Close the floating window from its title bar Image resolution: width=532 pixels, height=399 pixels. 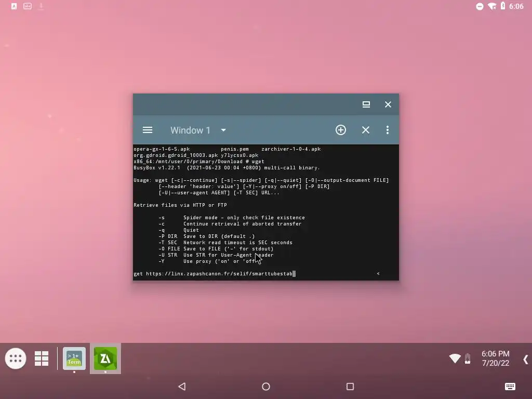pos(388,104)
